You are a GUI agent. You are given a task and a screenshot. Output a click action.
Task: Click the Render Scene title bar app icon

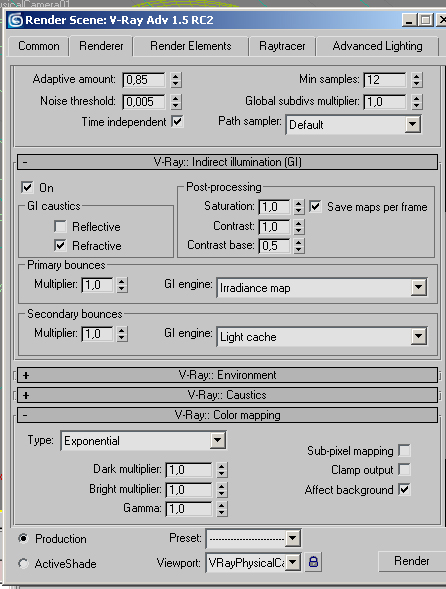click(x=15, y=20)
